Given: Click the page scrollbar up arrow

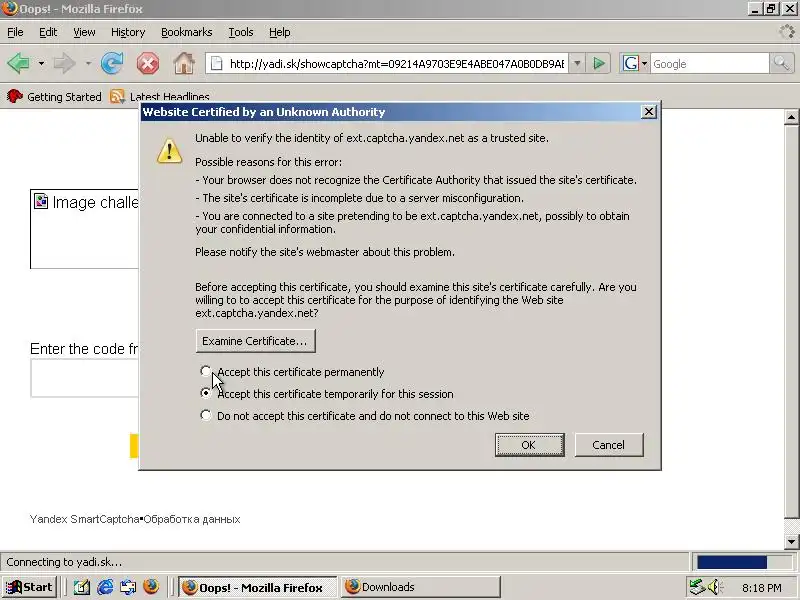Looking at the screenshot, I should point(791,117).
